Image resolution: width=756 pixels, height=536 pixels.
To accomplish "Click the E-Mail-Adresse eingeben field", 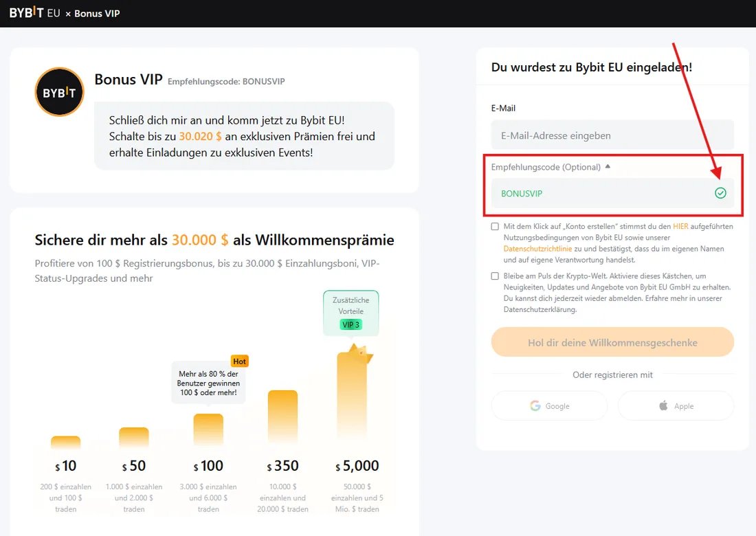I will pos(612,135).
